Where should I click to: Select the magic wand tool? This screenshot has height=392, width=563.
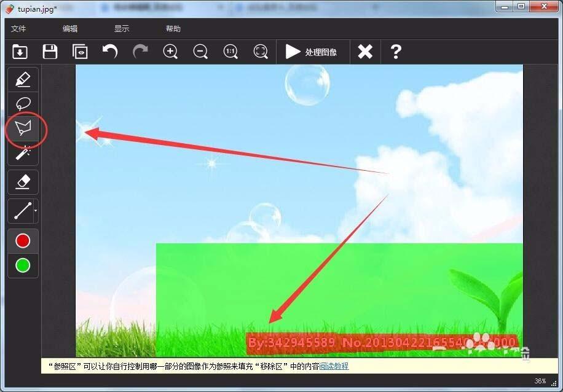click(22, 152)
